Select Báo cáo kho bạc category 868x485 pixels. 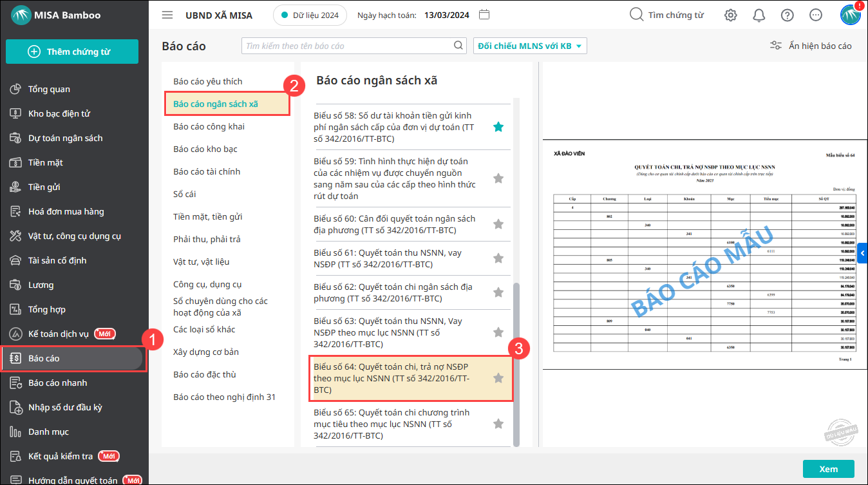click(x=205, y=149)
